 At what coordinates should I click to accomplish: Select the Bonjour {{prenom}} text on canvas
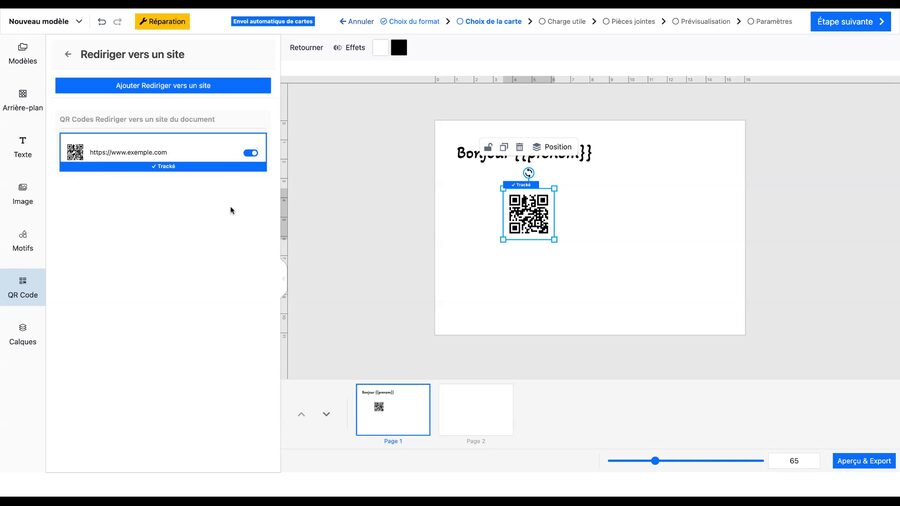point(524,153)
